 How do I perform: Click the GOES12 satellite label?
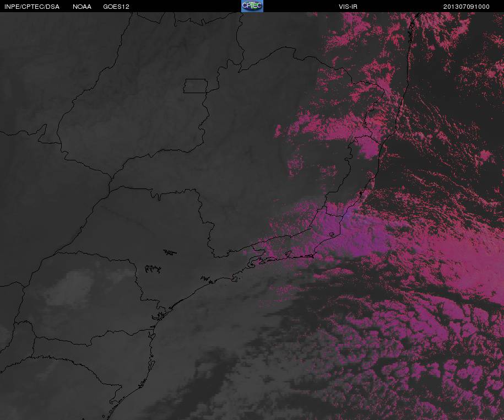point(116,7)
